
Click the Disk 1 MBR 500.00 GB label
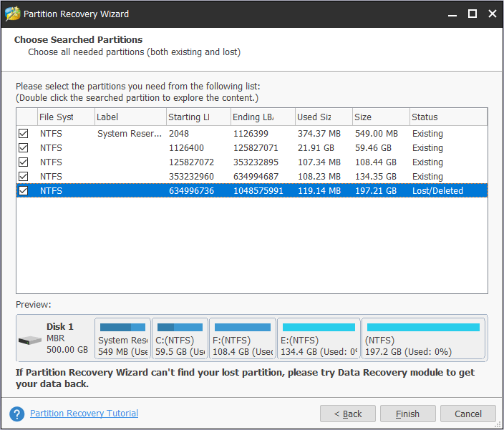67,338
